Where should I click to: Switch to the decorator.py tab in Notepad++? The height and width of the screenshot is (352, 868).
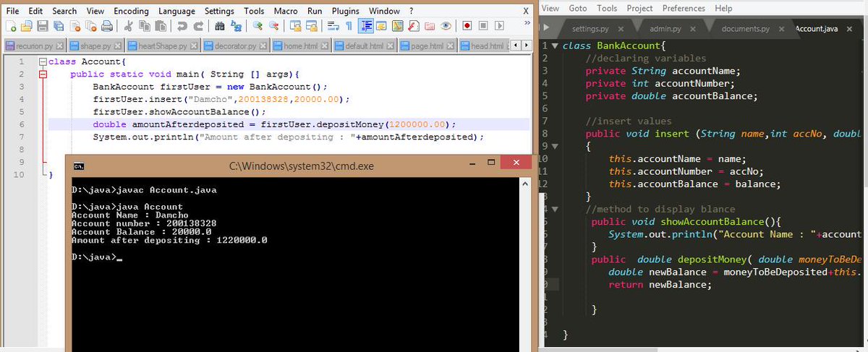coord(236,46)
